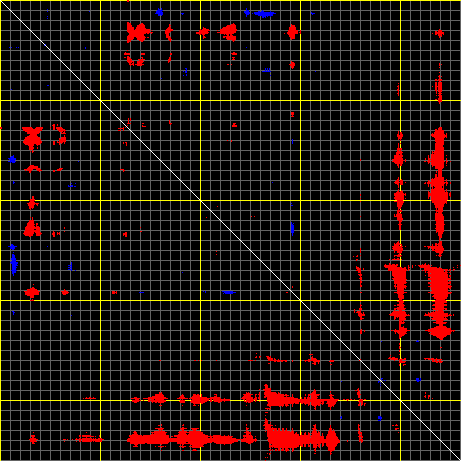The image size is (461, 461).
Task: Select the butterfly-shaped red cluster below the diagonal
Action: pyautogui.click(x=32, y=137)
